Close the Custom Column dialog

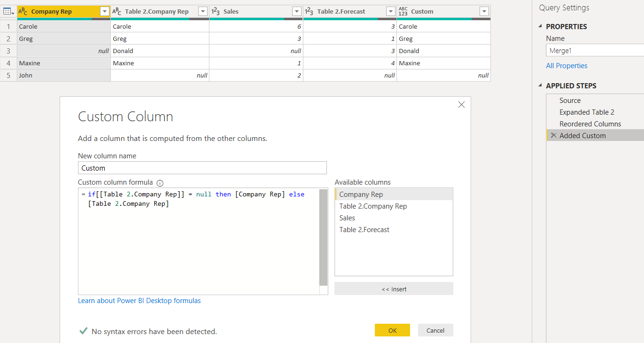pos(461,105)
